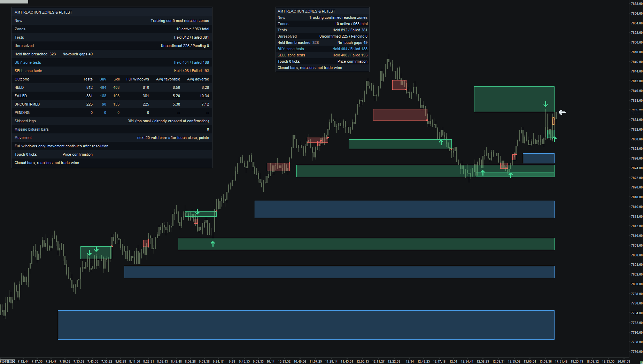Screen dimensions: 643x364
Task: Click the 2026-10-5 date label on the time axis
Action: coord(8,362)
